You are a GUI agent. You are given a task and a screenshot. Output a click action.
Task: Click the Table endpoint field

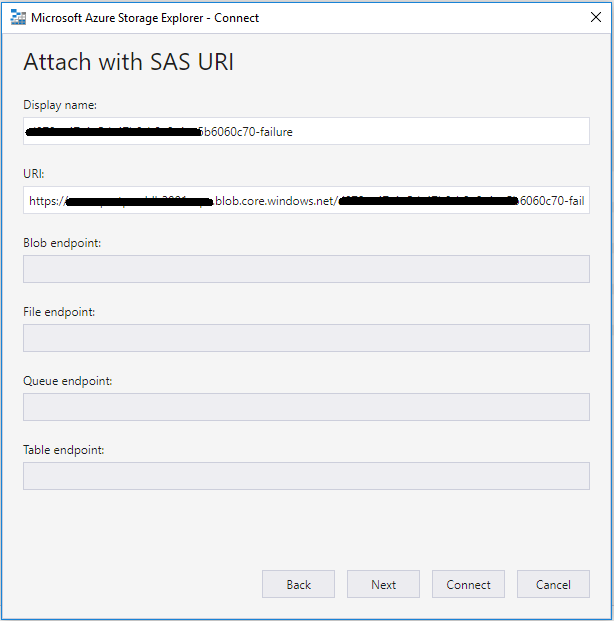point(306,476)
